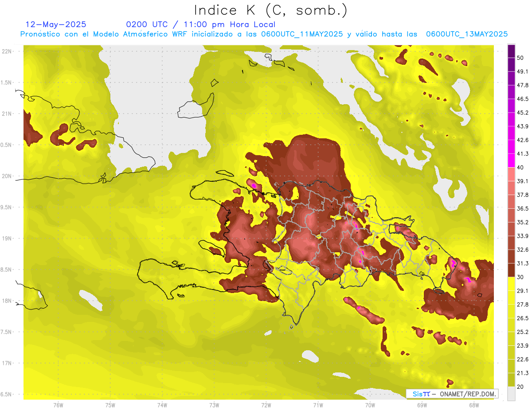
Task: Click color scale value '37.8'
Action: point(523,195)
